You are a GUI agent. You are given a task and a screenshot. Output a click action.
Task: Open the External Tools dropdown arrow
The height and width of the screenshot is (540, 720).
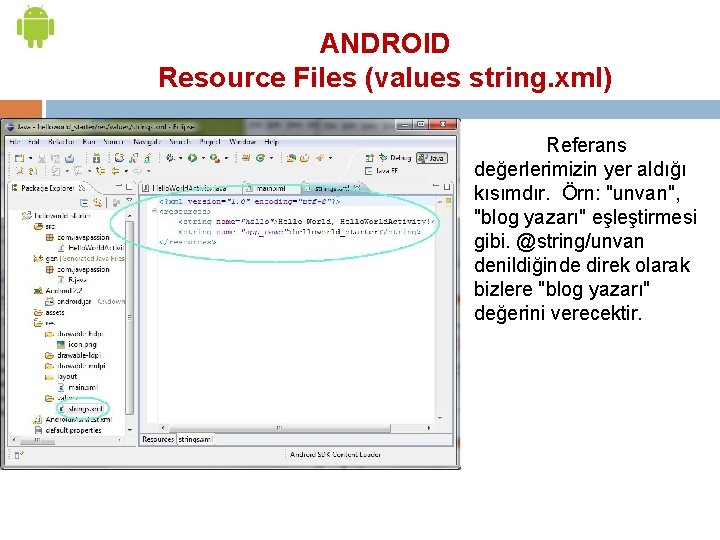(226, 158)
